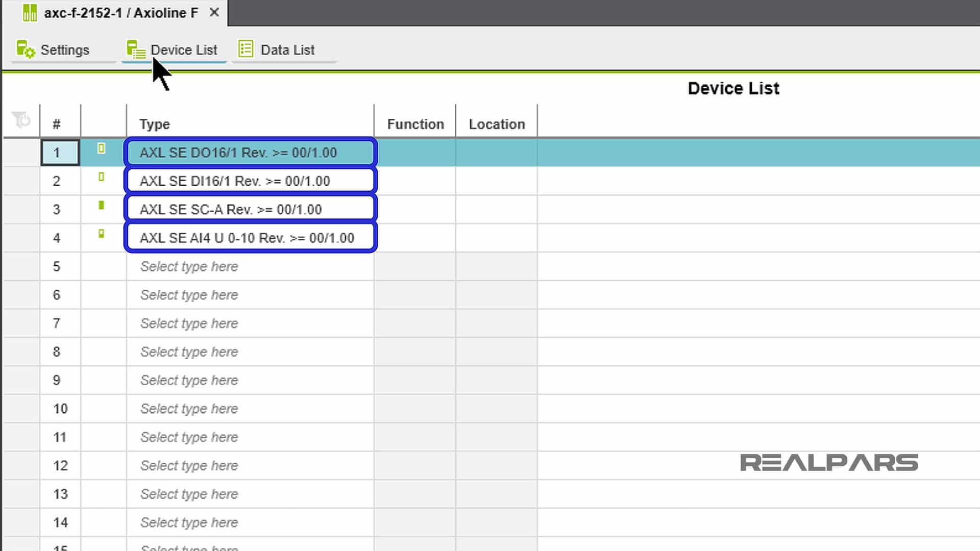Click the Settings gear icon
The height and width of the screenshot is (551, 980).
coord(26,49)
